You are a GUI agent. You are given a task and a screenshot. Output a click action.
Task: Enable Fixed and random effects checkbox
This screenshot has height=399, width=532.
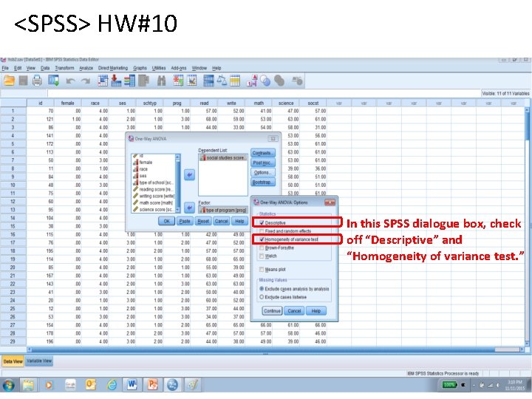262,231
